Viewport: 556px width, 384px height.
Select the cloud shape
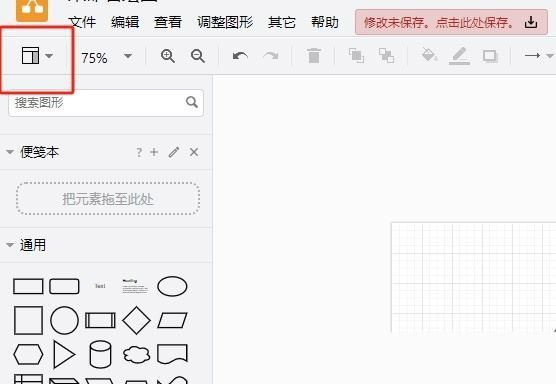137,355
